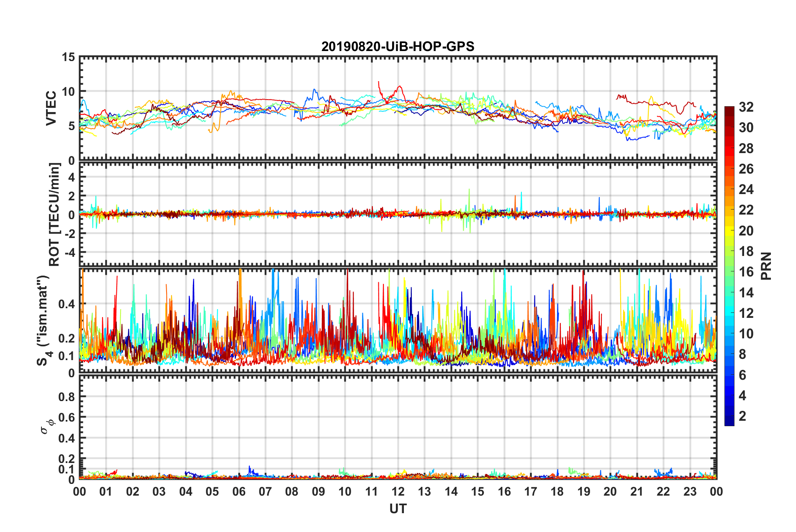Click UT axis tick label 04

click(186, 491)
